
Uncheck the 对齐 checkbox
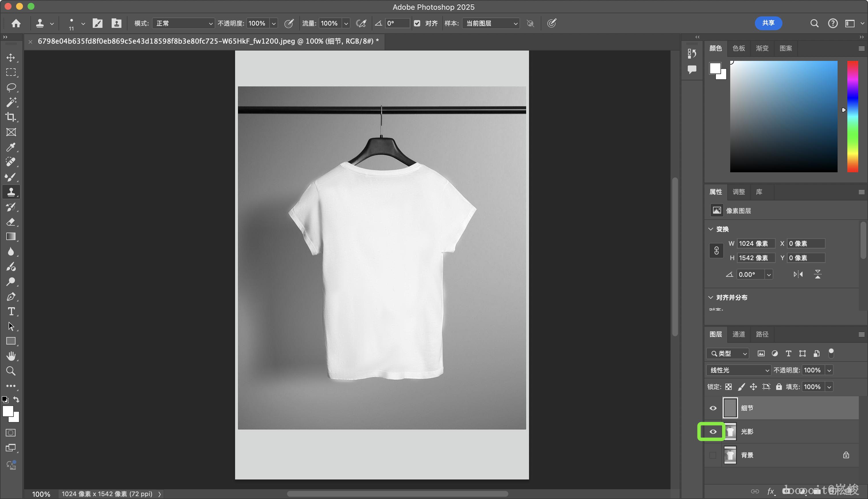417,23
